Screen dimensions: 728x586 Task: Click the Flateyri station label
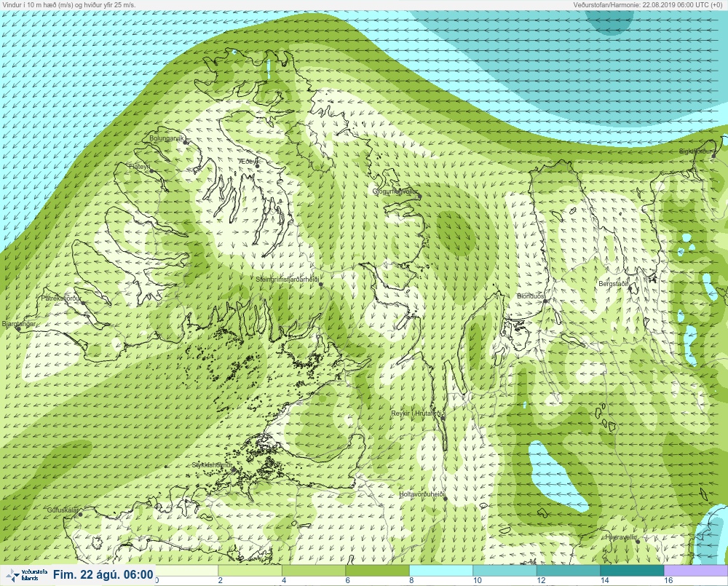(140, 166)
